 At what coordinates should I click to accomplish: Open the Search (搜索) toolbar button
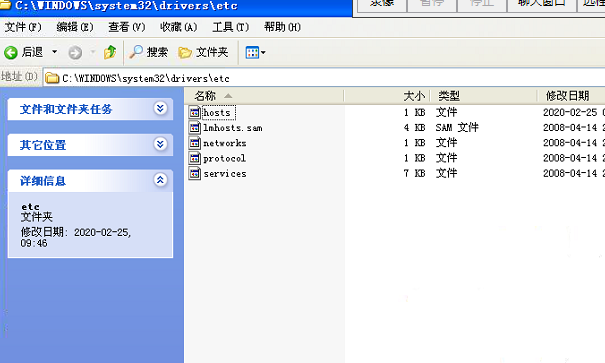[x=148, y=52]
